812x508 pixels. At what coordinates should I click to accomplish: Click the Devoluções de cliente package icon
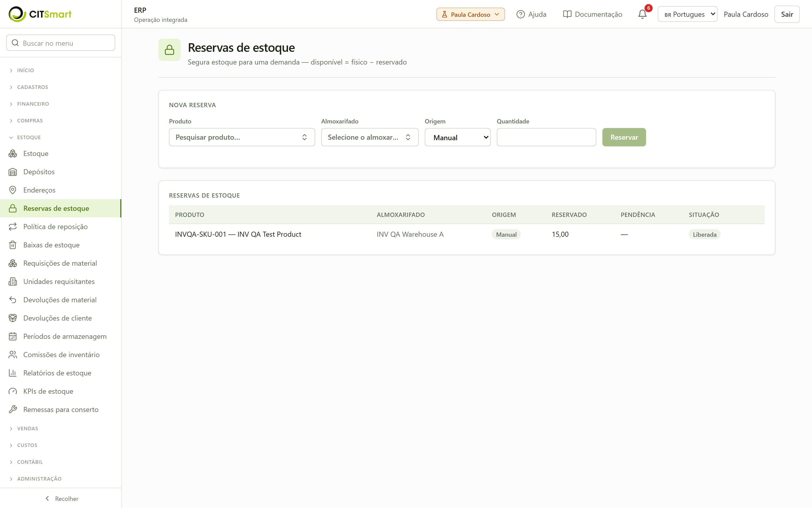click(x=13, y=318)
